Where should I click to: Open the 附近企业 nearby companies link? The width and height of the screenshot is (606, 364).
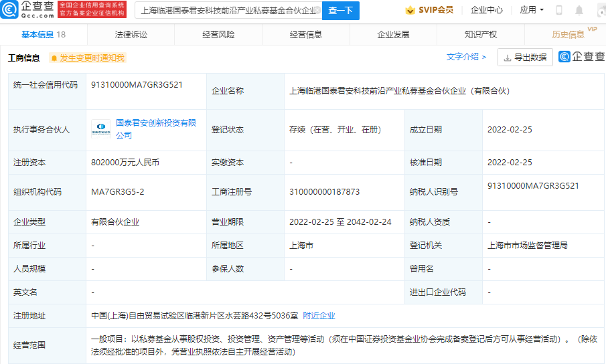tap(319, 316)
